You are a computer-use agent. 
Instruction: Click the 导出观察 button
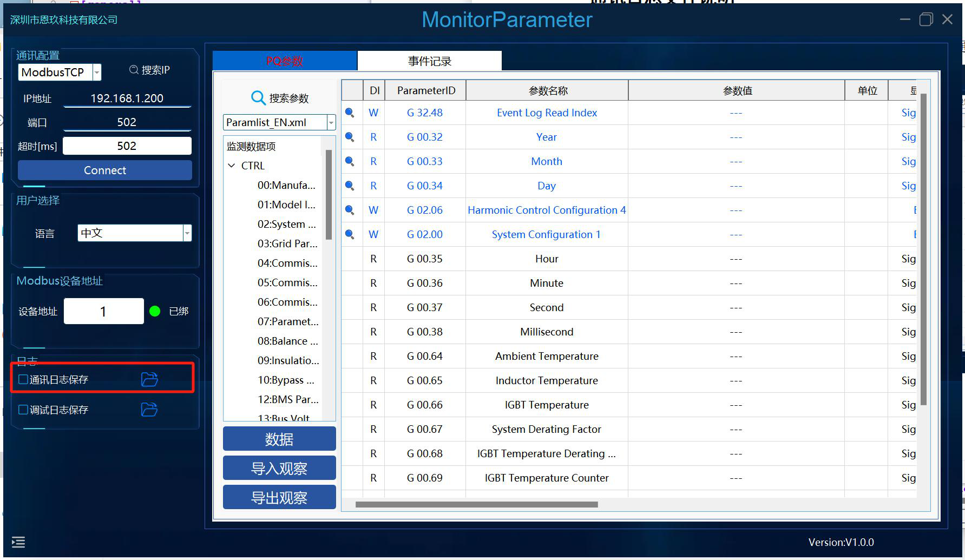point(279,497)
